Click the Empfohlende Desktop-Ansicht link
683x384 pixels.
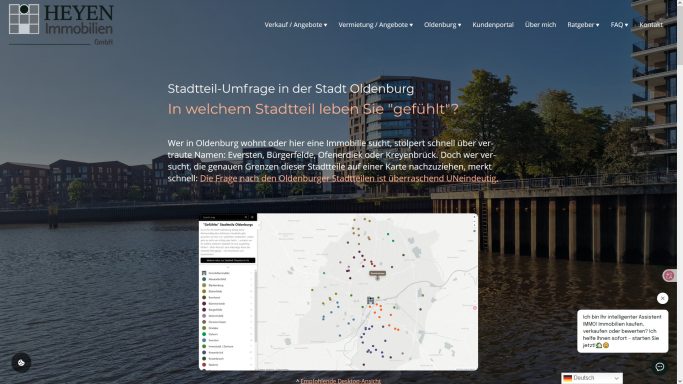[340, 381]
